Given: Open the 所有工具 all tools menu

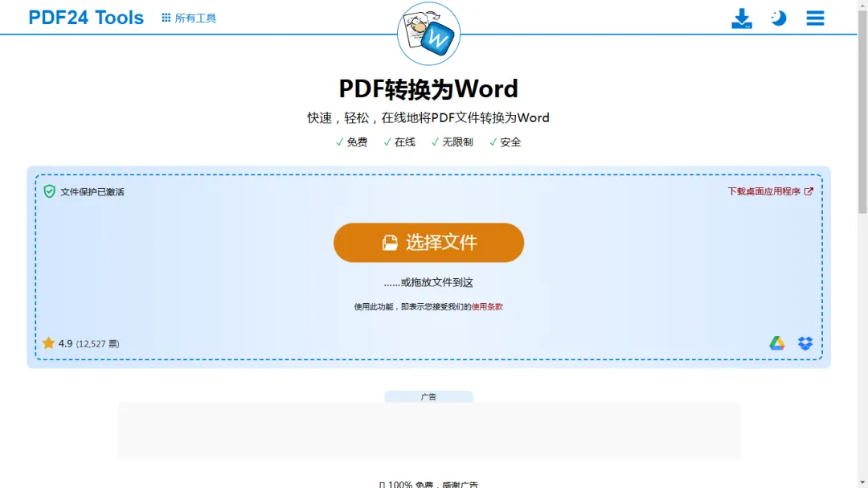Looking at the screenshot, I should (189, 18).
